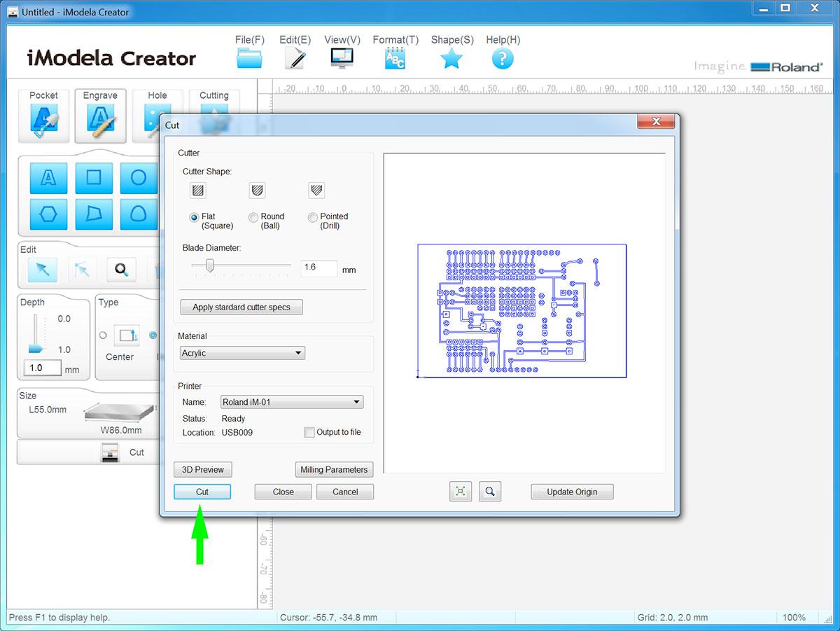Screen dimensions: 840x631
Task: Click the Apply stardard cutter specs button
Action: (x=241, y=307)
